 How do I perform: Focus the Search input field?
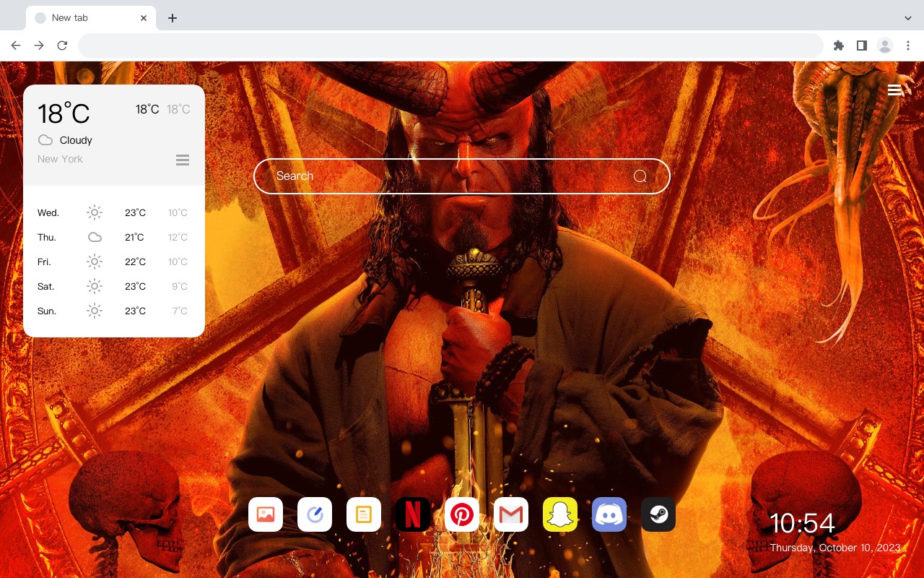pyautogui.click(x=462, y=176)
